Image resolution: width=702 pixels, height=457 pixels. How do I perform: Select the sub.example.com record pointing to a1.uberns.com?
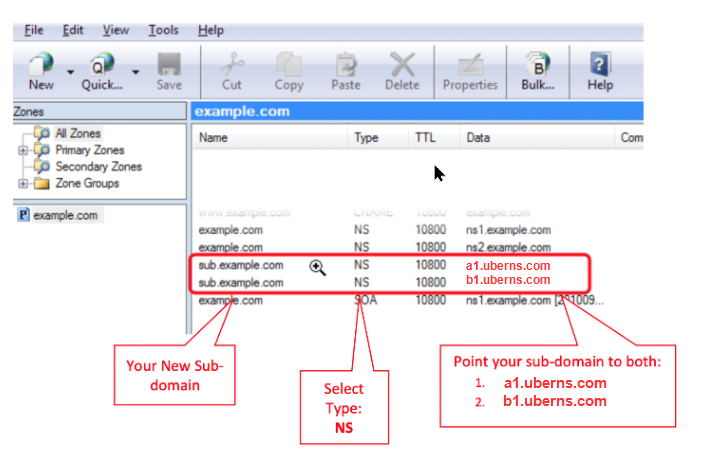pos(241,266)
